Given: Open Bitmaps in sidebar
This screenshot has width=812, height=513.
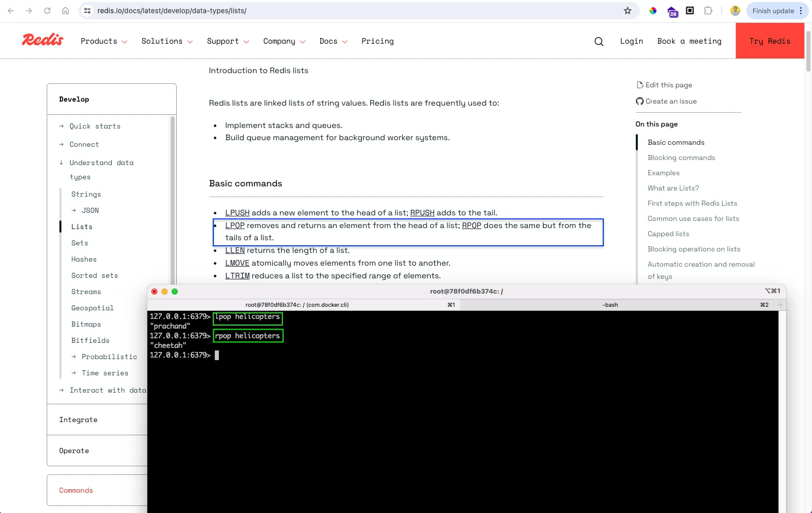Looking at the screenshot, I should coord(86,324).
